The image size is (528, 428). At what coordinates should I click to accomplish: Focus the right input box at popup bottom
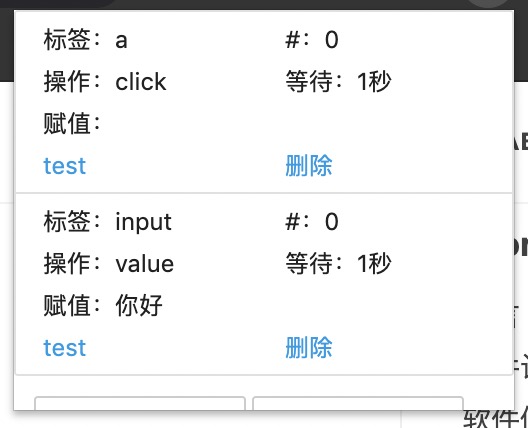click(358, 403)
